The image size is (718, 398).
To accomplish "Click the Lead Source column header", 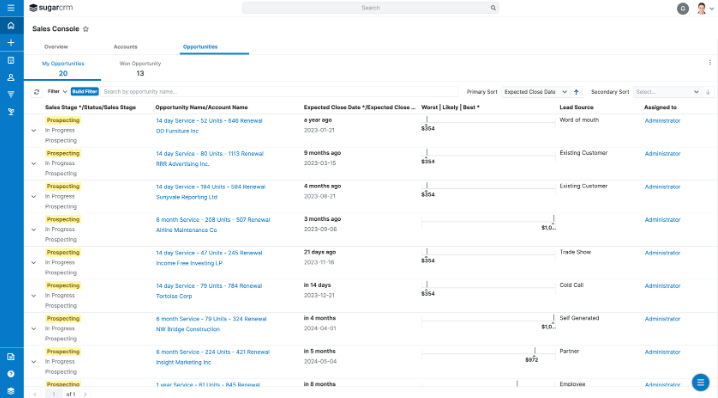I will (x=577, y=107).
